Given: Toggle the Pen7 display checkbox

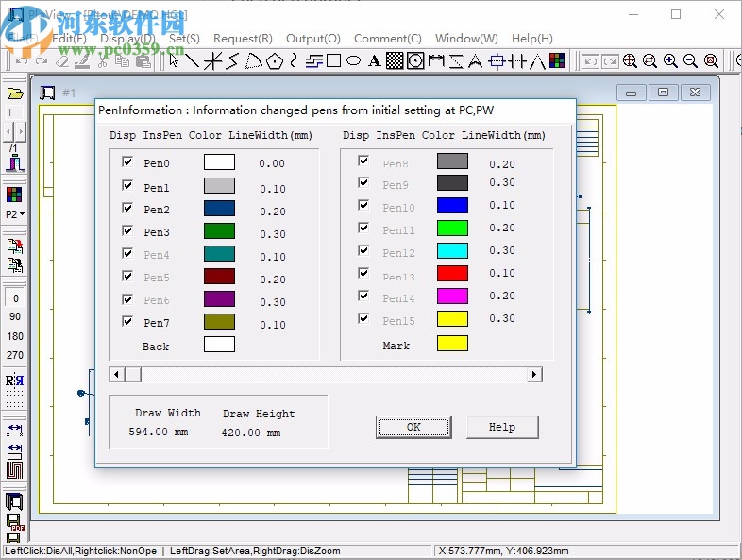Looking at the screenshot, I should pyautogui.click(x=127, y=321).
